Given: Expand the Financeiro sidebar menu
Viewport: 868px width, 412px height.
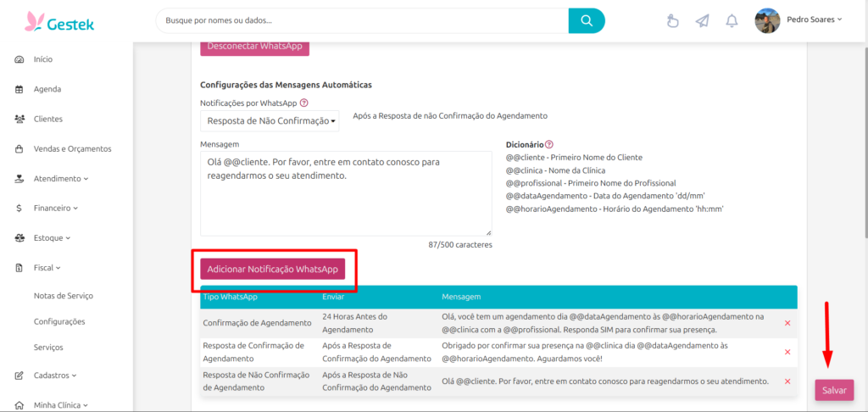Looking at the screenshot, I should click(56, 208).
